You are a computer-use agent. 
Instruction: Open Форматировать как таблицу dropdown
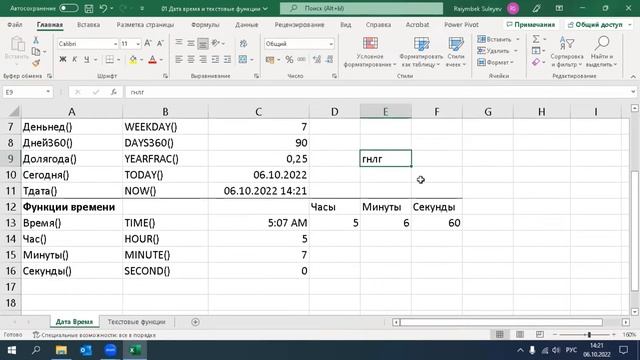point(421,52)
